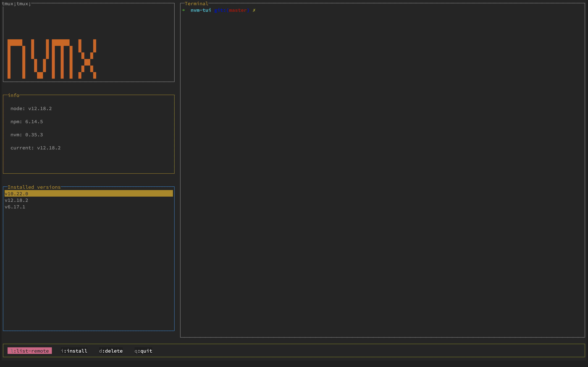Focus the Terminal pane title
The width and height of the screenshot is (588, 367).
[x=196, y=4]
